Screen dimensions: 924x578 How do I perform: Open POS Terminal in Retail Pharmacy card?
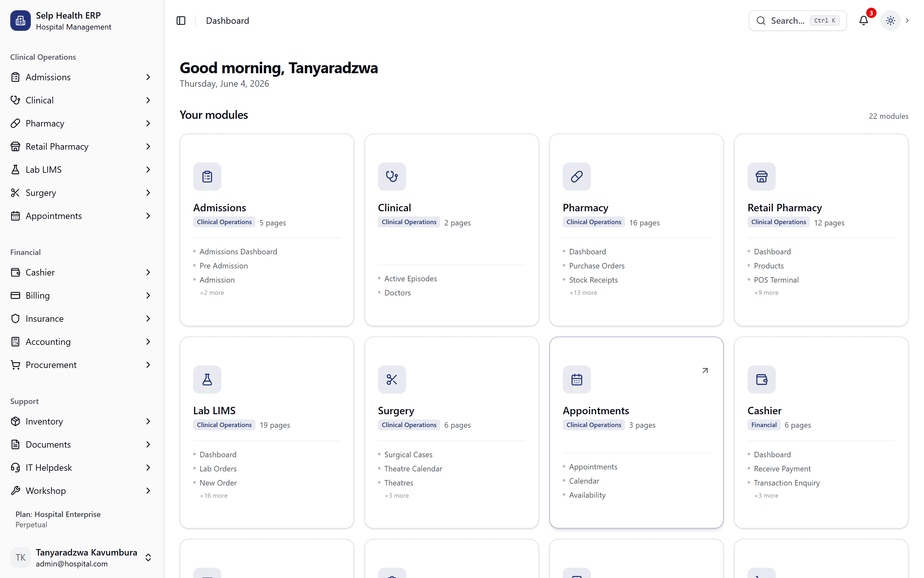[776, 280]
